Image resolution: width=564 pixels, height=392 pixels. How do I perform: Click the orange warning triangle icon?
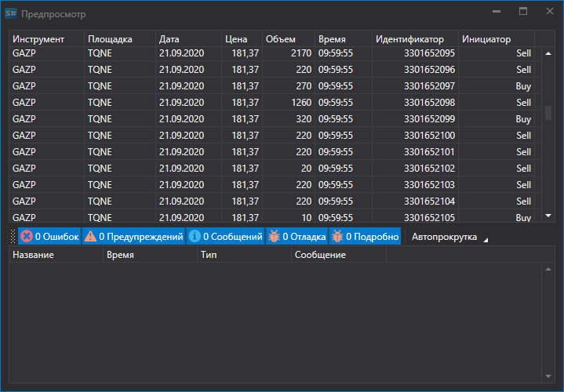coord(90,236)
